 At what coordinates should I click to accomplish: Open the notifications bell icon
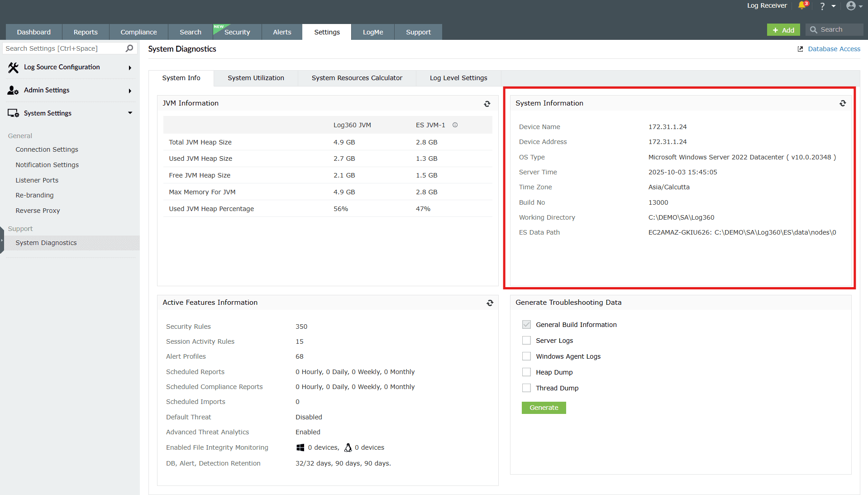(x=802, y=5)
